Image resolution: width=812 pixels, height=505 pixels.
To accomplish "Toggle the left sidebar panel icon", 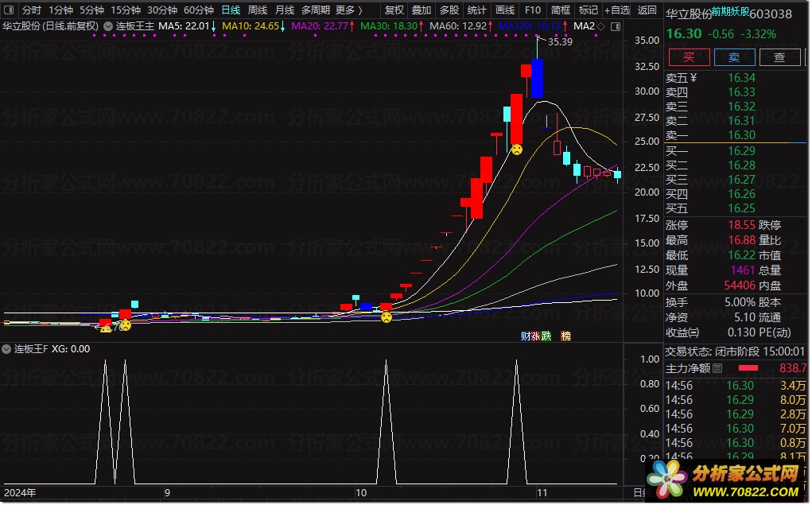I will pos(9,10).
